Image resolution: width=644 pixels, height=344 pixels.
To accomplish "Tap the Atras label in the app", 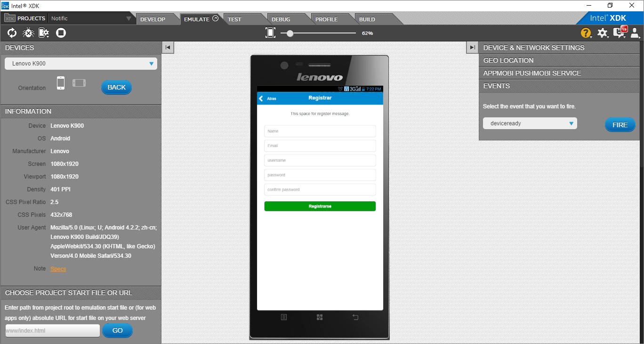I will 272,99.
